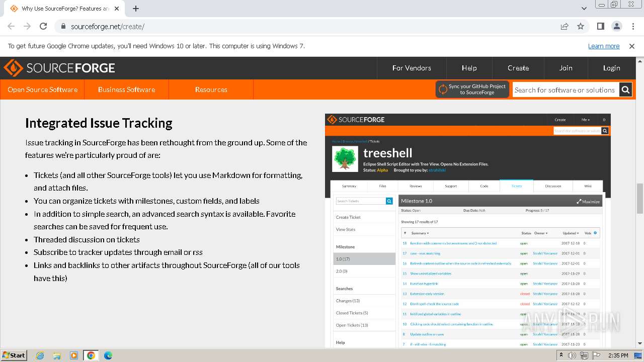Image resolution: width=644 pixels, height=362 pixels.
Task: Open the Windows Start menu
Action: point(14,355)
